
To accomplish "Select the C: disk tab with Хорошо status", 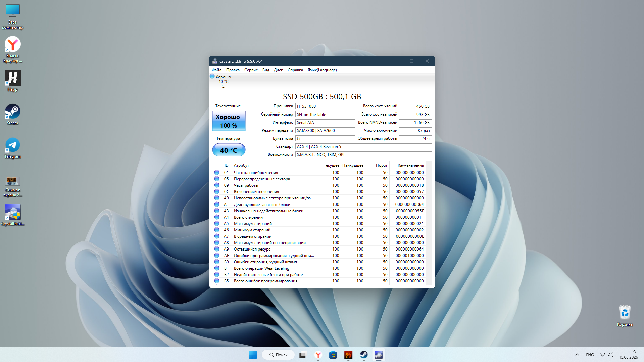I will click(x=223, y=81).
